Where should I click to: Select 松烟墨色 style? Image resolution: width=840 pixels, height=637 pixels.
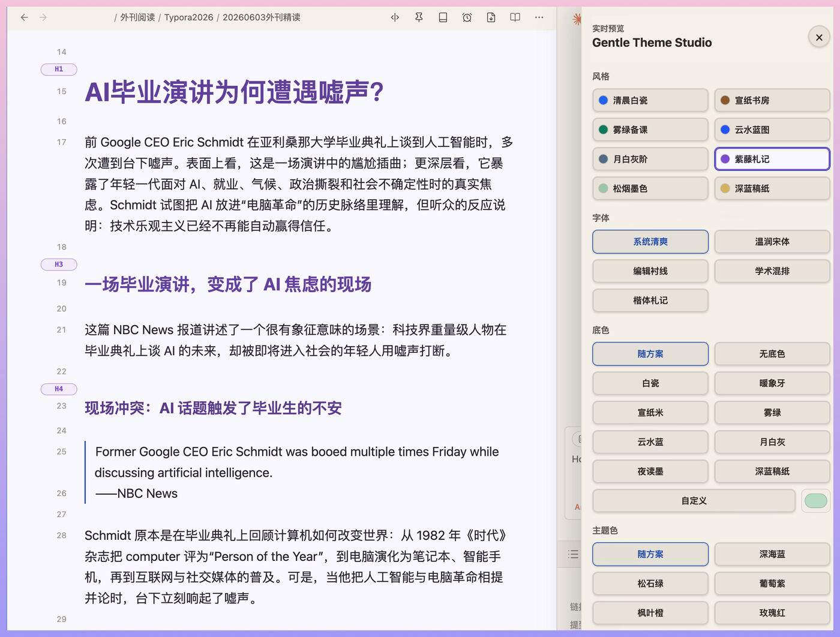(x=650, y=188)
